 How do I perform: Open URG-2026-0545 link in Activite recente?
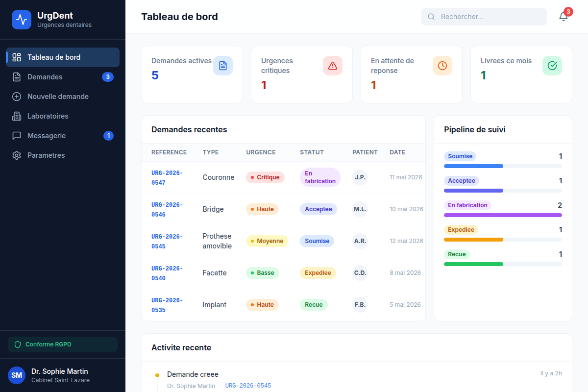(x=248, y=386)
